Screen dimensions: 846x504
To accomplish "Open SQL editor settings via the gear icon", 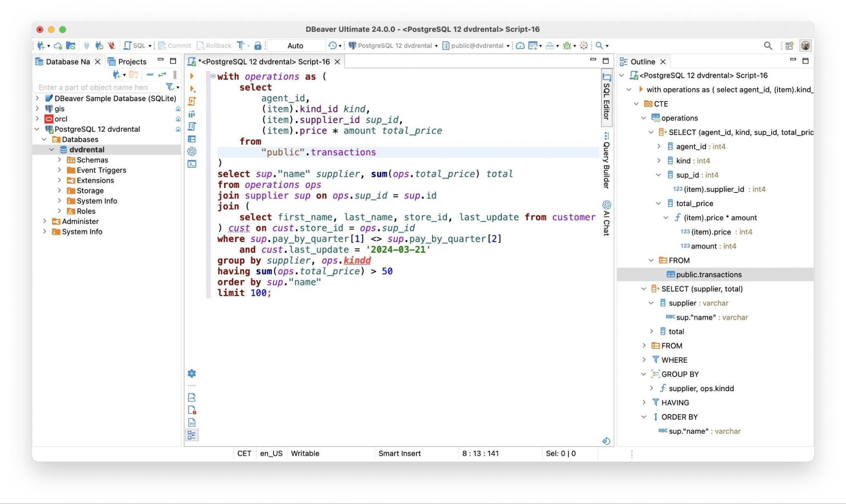I will point(191,373).
